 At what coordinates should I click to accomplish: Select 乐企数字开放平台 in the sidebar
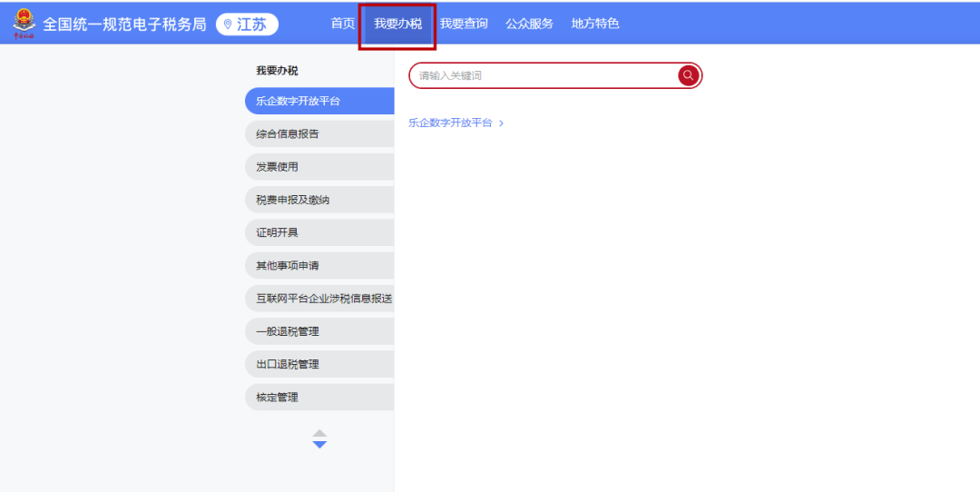coord(319,102)
